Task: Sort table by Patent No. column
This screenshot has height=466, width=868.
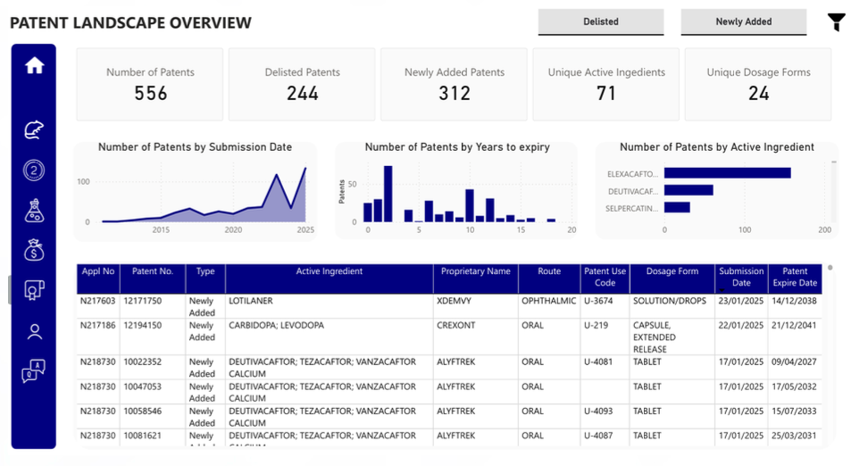Action: click(x=152, y=279)
